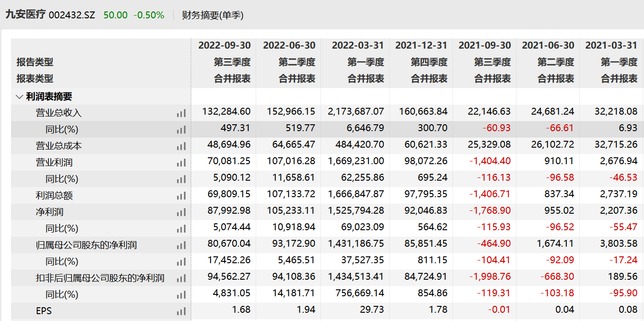644x321 pixels.
Task: Select the 2021-03-31 column header
Action: tap(611, 45)
